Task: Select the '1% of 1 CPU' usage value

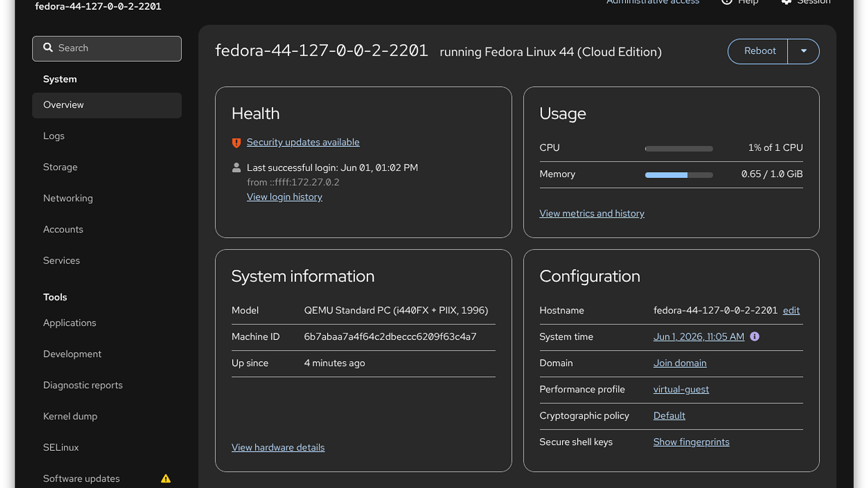Action: click(x=775, y=147)
